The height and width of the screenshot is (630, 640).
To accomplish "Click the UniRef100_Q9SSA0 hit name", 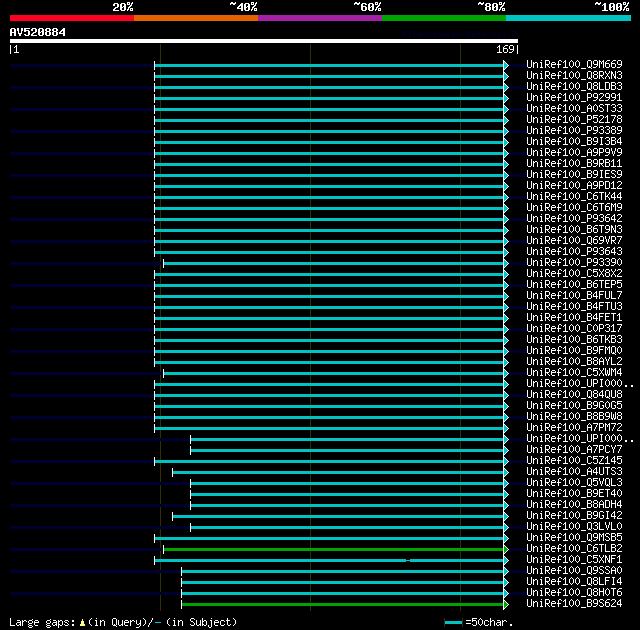I will [x=574, y=571].
